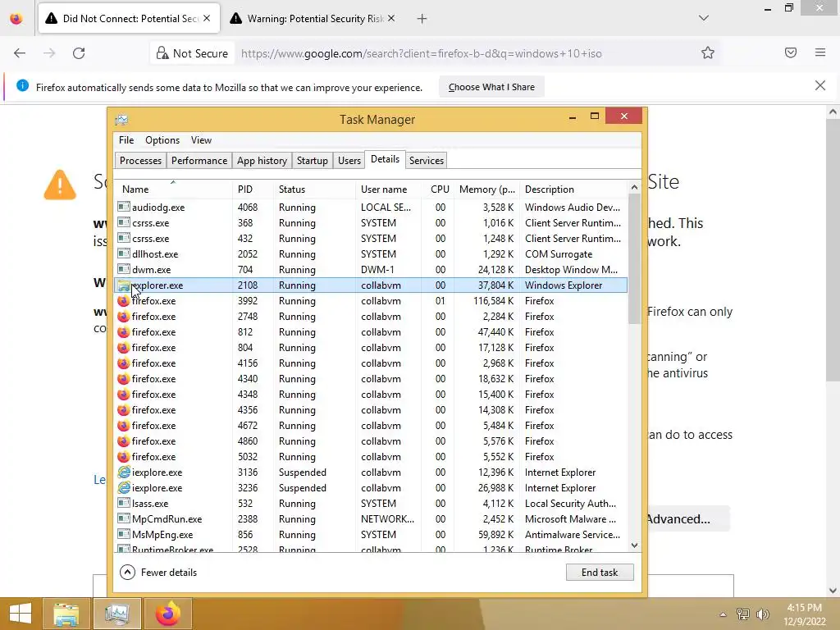The image size is (840, 630).
Task: Click process list scroll up arrow
Action: coord(634,188)
